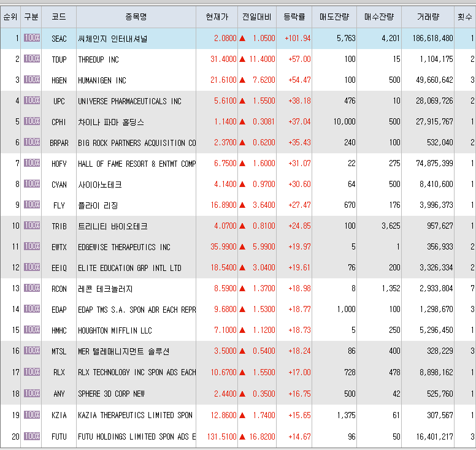This screenshot has width=476, height=450.
Task: Click the 100% badge in RCON row
Action: [x=32, y=288]
